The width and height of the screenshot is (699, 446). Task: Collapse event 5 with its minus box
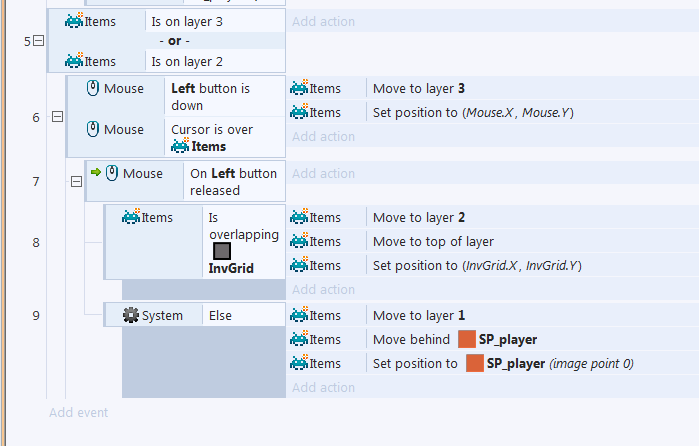(39, 41)
